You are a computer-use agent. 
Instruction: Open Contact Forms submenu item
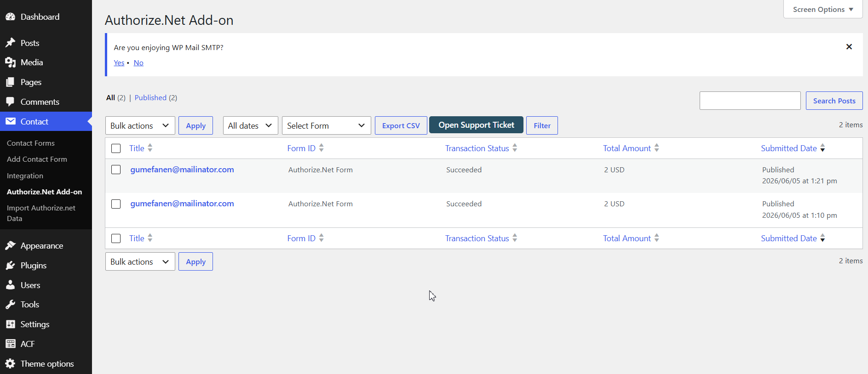click(31, 143)
